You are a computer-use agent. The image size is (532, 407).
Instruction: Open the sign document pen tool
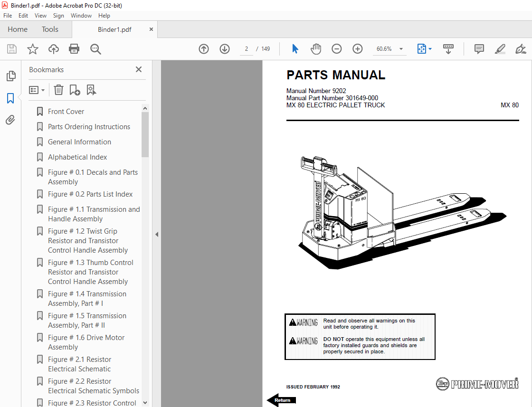pos(521,49)
